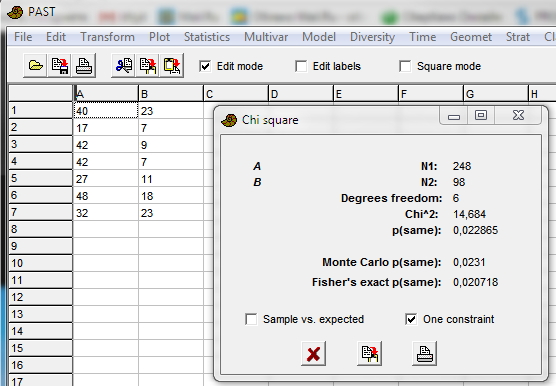Viewport: 556px width, 386px height.
Task: Disable the Edit mode checkbox
Action: tap(205, 66)
